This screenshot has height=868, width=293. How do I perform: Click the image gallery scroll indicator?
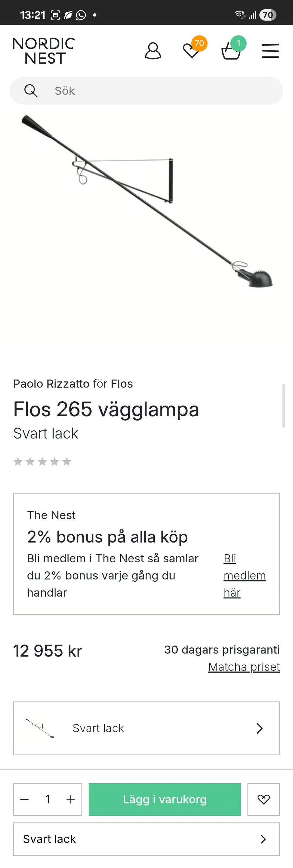[x=284, y=406]
